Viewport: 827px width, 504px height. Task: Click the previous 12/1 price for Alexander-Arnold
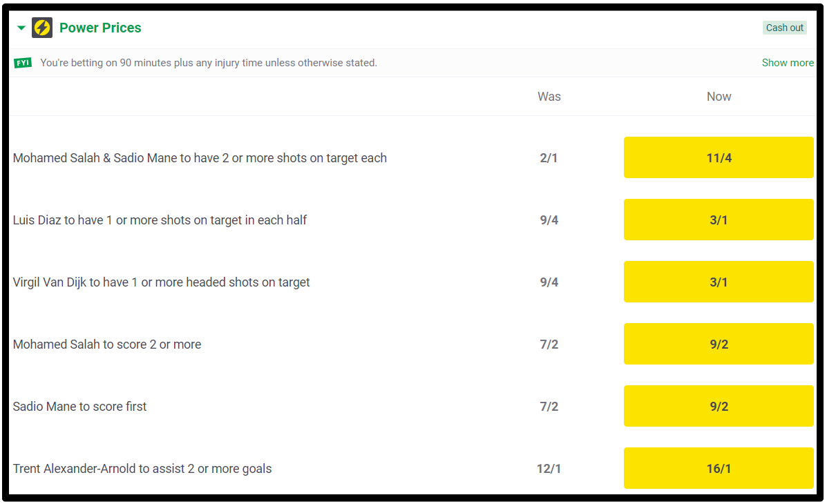tap(549, 469)
